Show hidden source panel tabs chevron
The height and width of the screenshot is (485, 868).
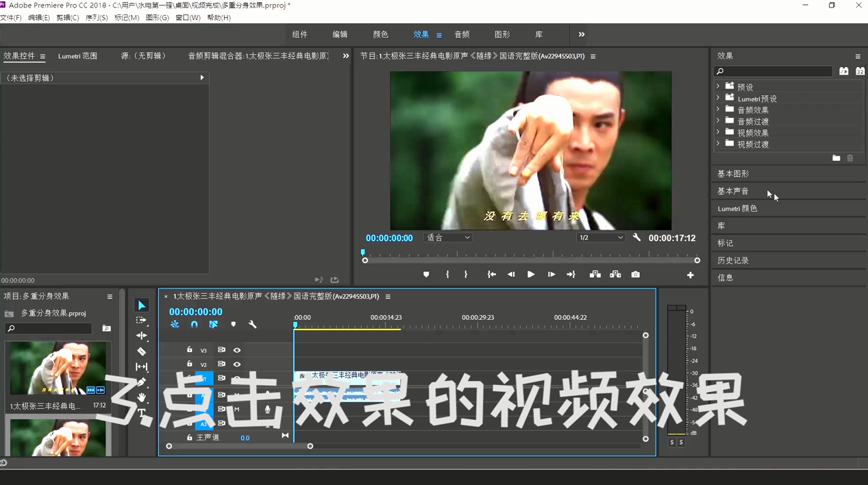point(345,56)
